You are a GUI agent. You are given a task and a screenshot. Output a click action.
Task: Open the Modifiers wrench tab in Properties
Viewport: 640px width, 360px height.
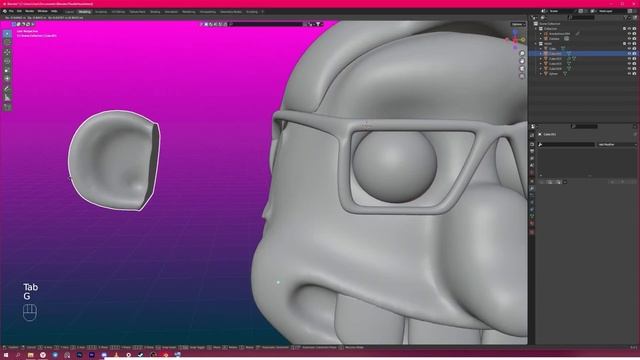[x=532, y=188]
